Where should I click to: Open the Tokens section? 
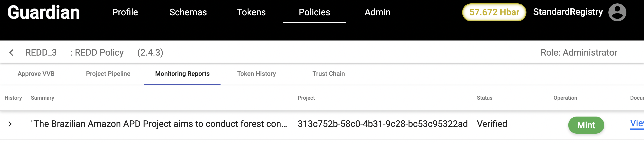251,12
